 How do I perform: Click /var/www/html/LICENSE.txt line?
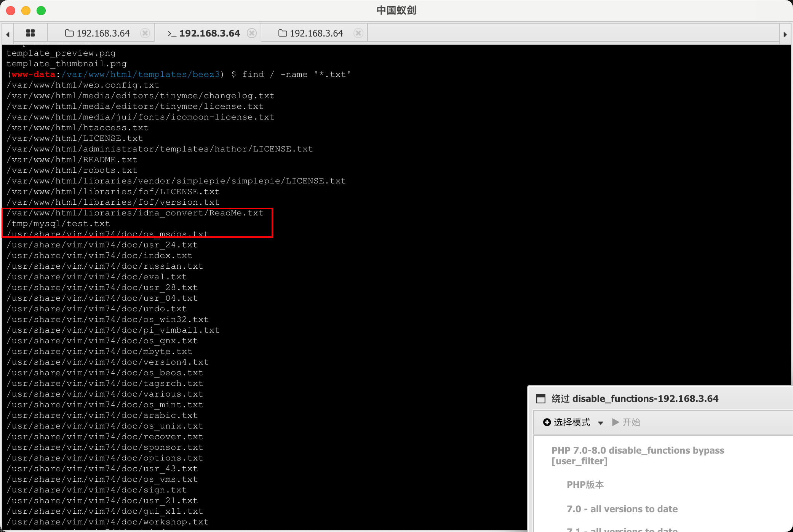[x=75, y=138]
